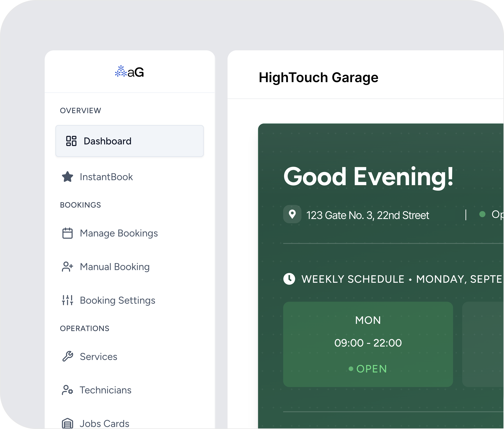504x429 pixels.
Task: Click the Manual Booking user-plus icon
Action: click(67, 267)
